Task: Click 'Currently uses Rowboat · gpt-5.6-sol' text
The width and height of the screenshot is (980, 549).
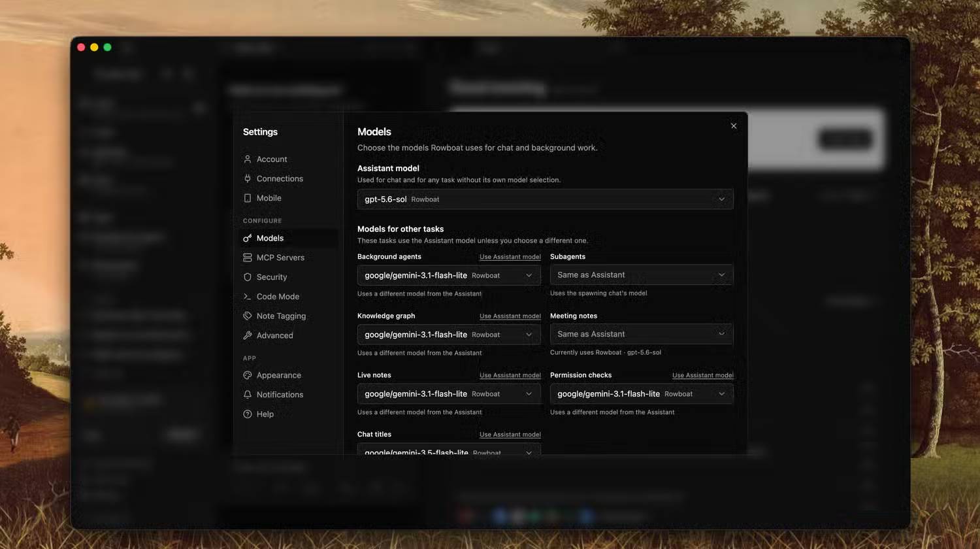Action: (606, 353)
